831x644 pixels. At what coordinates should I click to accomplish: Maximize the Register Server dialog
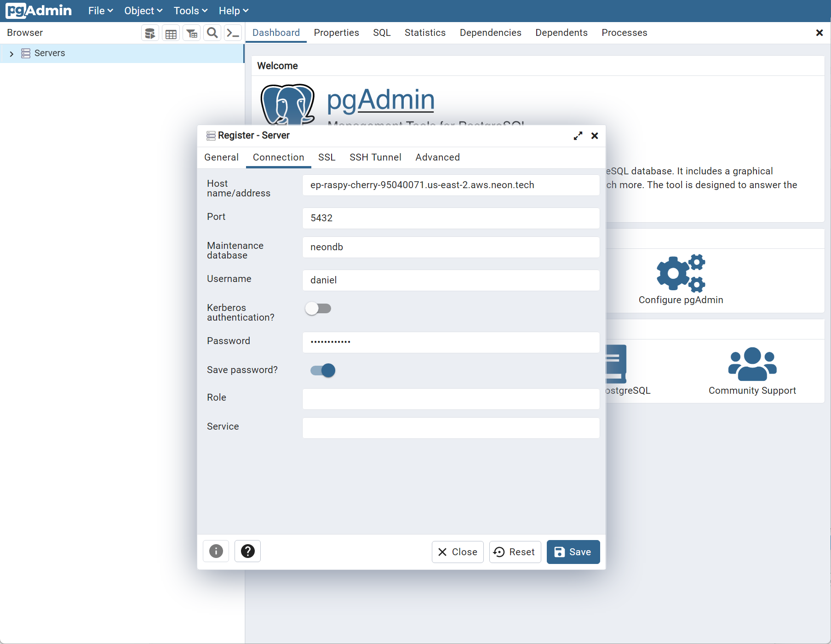(578, 136)
